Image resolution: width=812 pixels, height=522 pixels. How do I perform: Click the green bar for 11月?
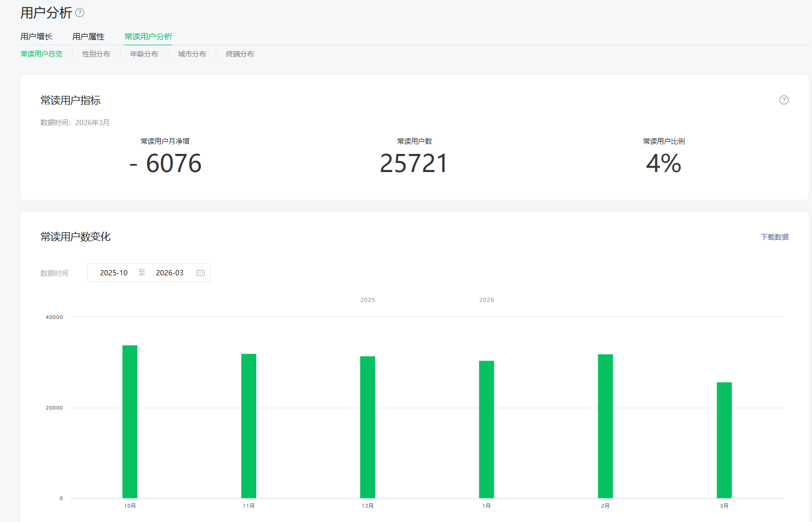tap(249, 426)
